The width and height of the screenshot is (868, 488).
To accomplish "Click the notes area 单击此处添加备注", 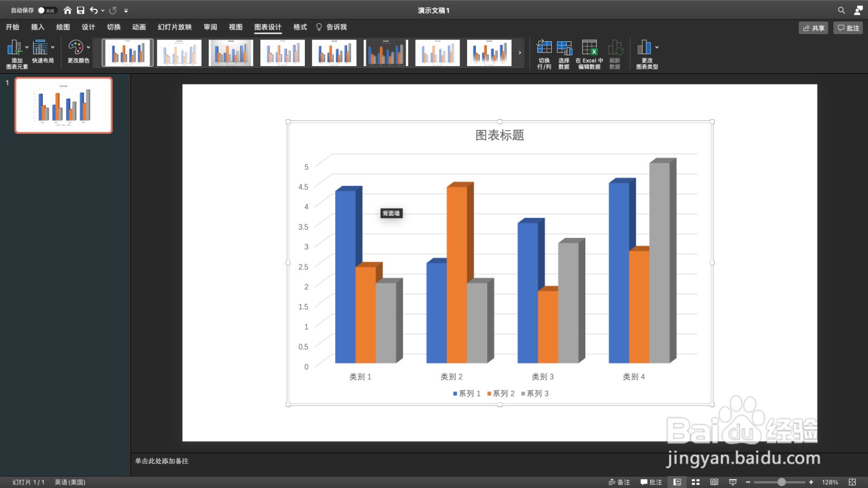I will pyautogui.click(x=162, y=461).
